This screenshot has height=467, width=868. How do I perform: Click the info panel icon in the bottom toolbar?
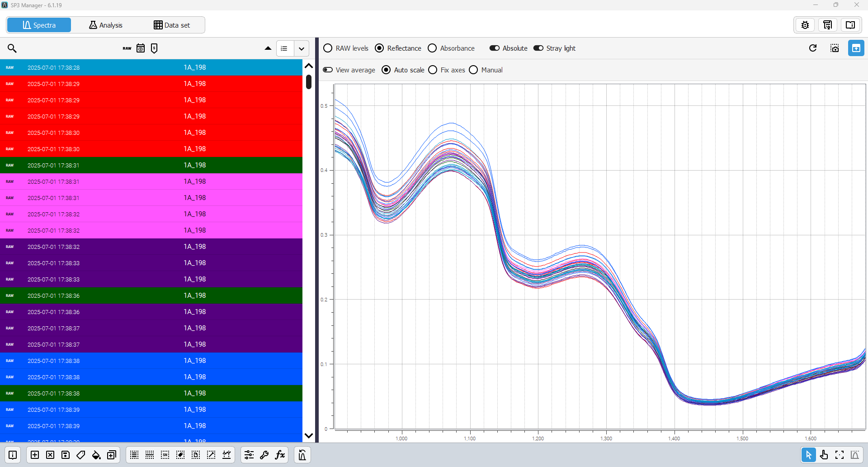pos(13,455)
